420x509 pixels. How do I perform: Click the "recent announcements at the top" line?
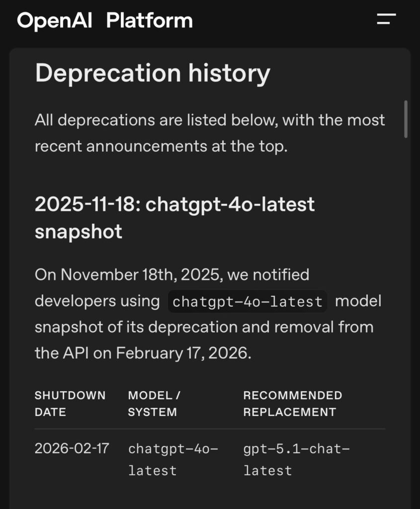pyautogui.click(x=161, y=146)
